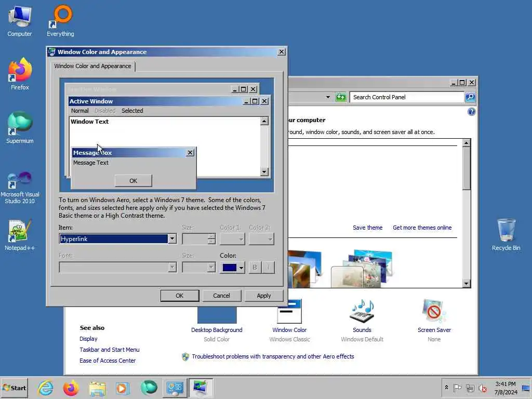This screenshot has height=399, width=532.
Task: Click themes list scrollbar down arrow
Action: point(466,284)
